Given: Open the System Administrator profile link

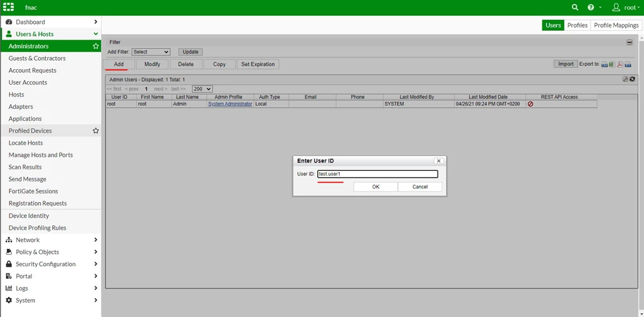Looking at the screenshot, I should (230, 104).
